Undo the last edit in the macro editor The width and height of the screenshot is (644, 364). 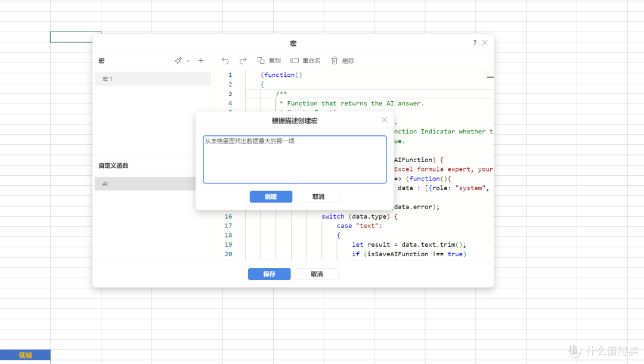[225, 61]
